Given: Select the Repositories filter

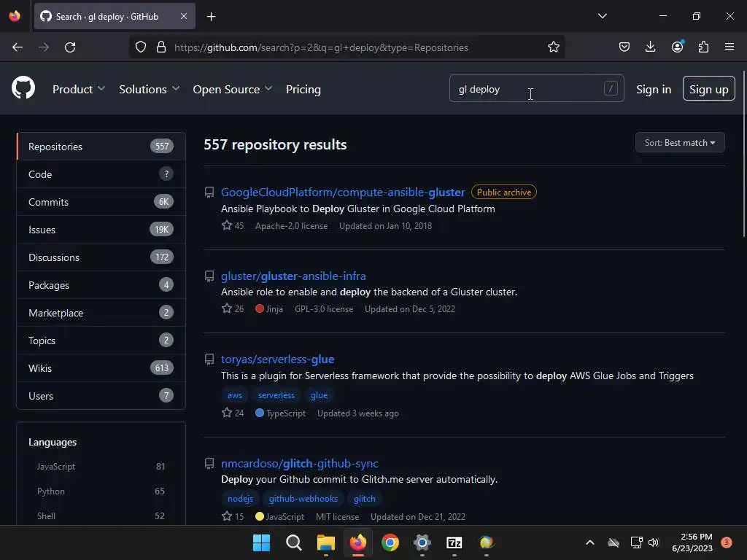Looking at the screenshot, I should [101, 146].
